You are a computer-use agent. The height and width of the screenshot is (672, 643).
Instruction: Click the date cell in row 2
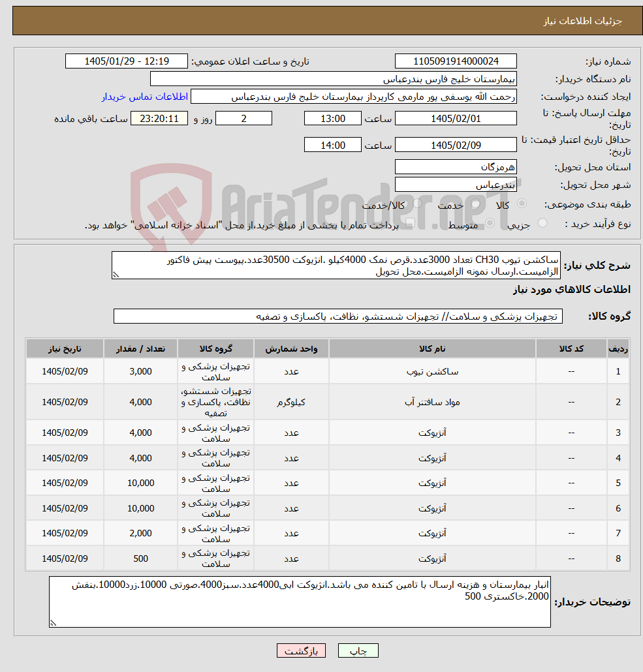click(x=65, y=402)
